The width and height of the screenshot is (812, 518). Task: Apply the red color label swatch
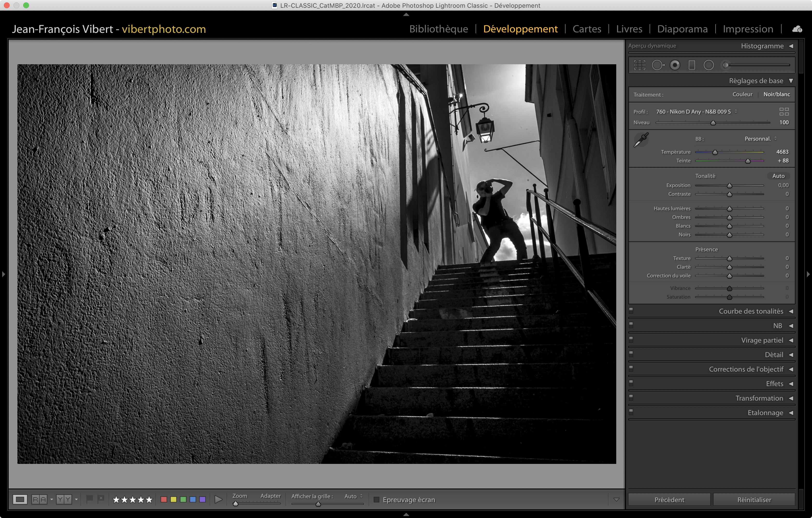(x=164, y=499)
